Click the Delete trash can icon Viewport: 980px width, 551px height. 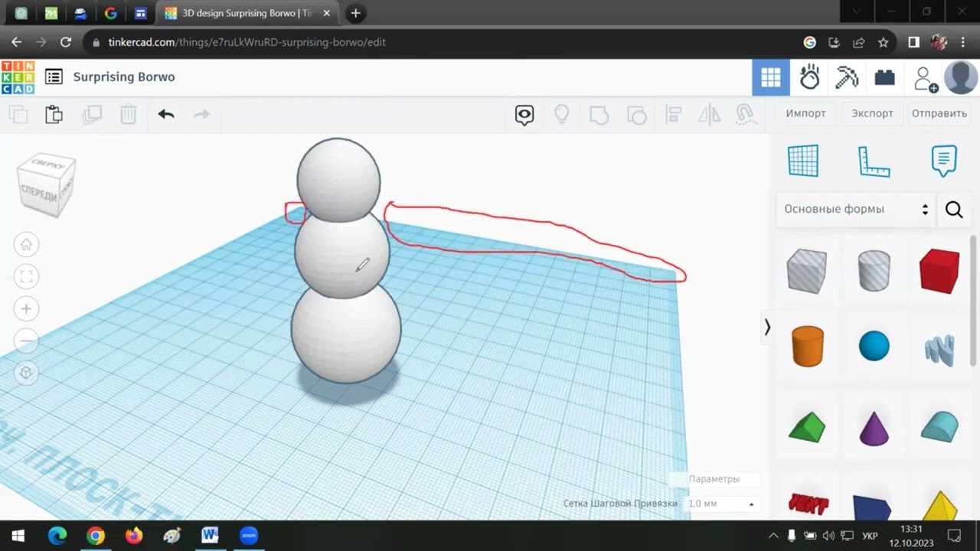pos(128,115)
